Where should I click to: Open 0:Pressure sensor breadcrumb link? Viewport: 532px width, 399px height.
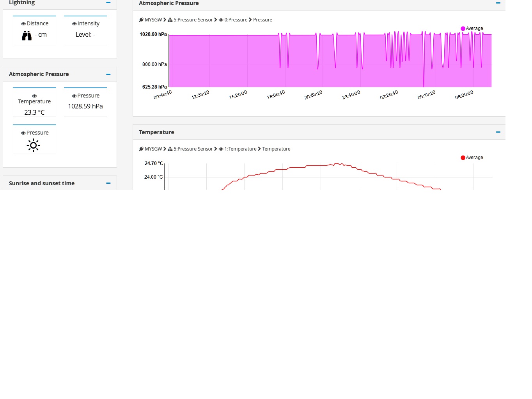(x=236, y=20)
